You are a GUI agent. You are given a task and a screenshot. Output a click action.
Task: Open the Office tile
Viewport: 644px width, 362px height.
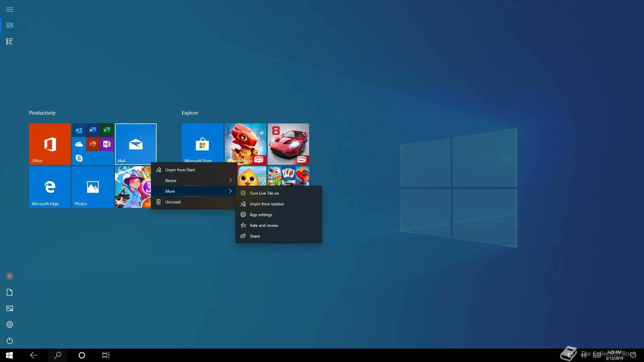point(50,144)
